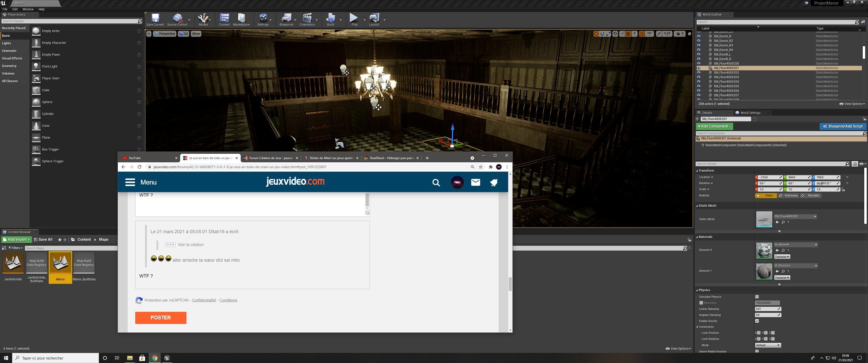The image size is (868, 363).
Task: Uncheck the Enable Gravity checkbox
Action: (757, 321)
